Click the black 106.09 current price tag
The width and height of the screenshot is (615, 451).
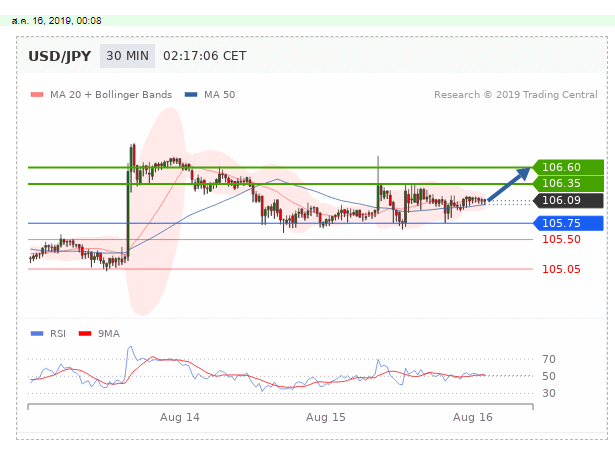pyautogui.click(x=568, y=200)
